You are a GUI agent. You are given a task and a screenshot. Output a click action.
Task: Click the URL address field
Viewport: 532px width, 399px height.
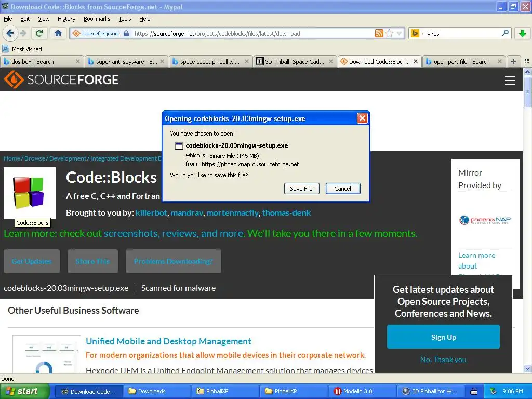tap(253, 34)
